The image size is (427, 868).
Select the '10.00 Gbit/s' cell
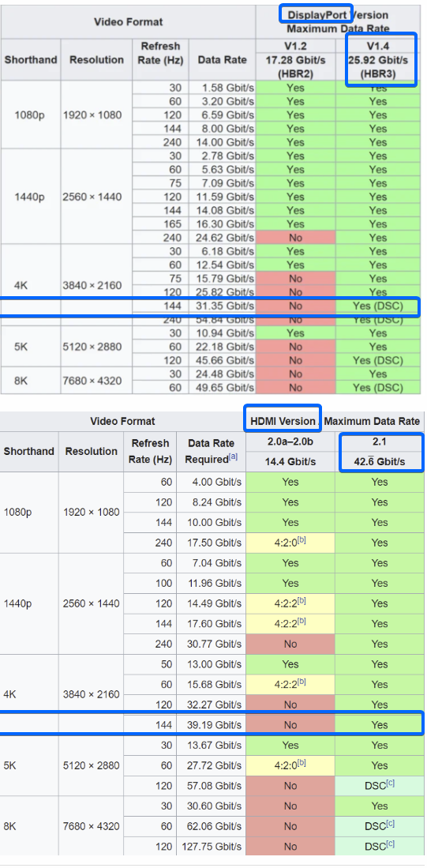[211, 523]
